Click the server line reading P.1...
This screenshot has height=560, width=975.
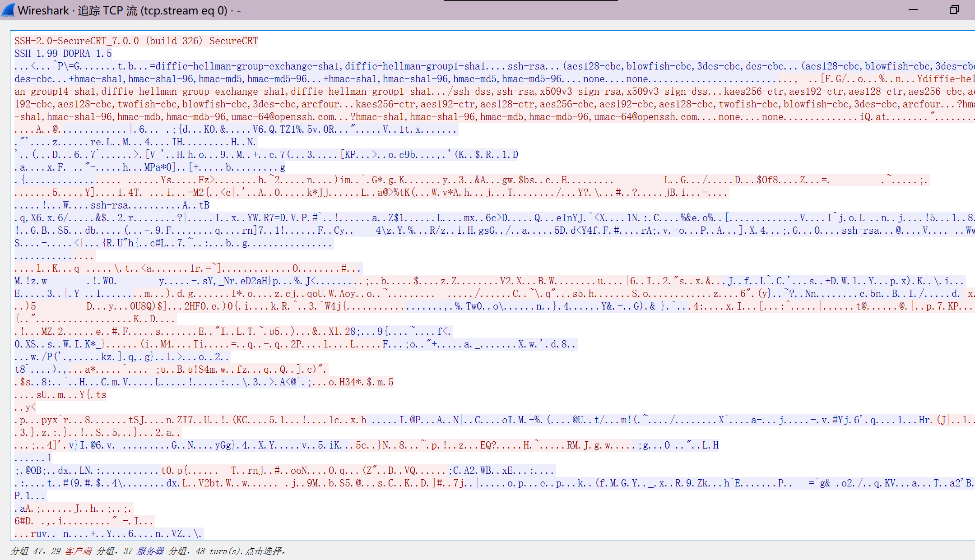30,496
